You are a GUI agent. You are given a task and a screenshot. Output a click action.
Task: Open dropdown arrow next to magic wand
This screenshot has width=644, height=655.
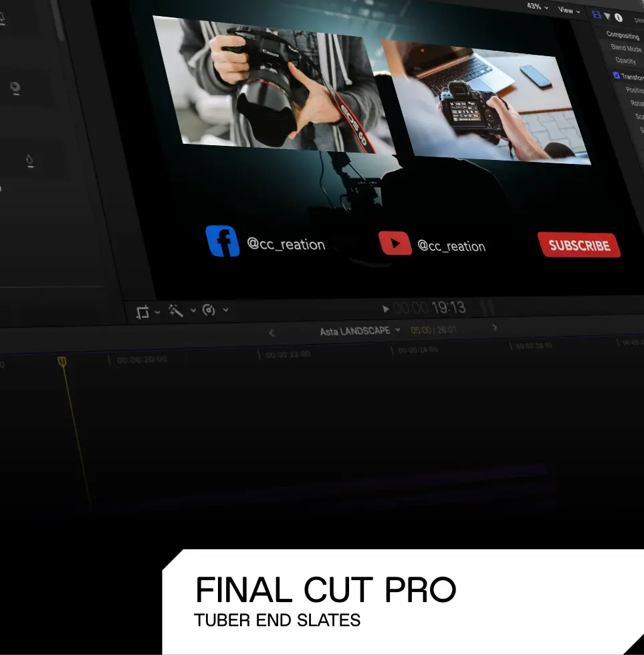(x=193, y=310)
